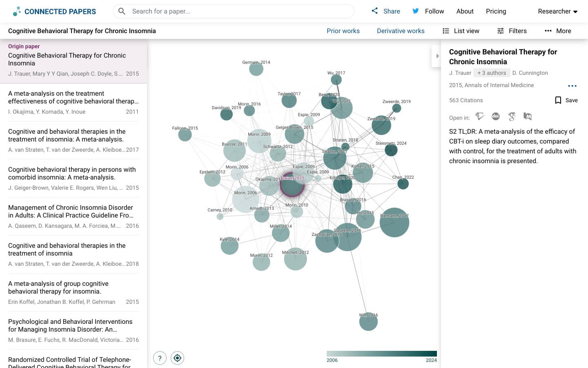Click the search magnifier icon
This screenshot has width=588, height=368.
click(122, 11)
